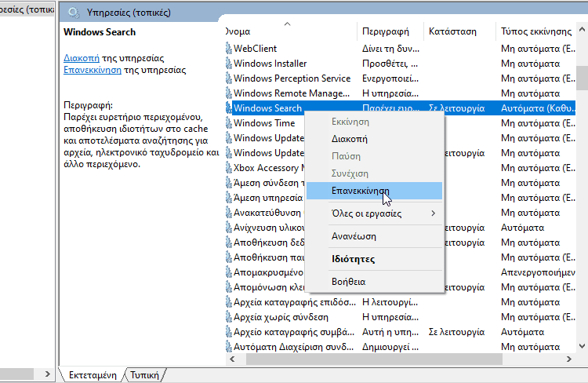Select the Αρχεία χωρίς σύνδεση row
The height and width of the screenshot is (383, 588).
(x=400, y=317)
